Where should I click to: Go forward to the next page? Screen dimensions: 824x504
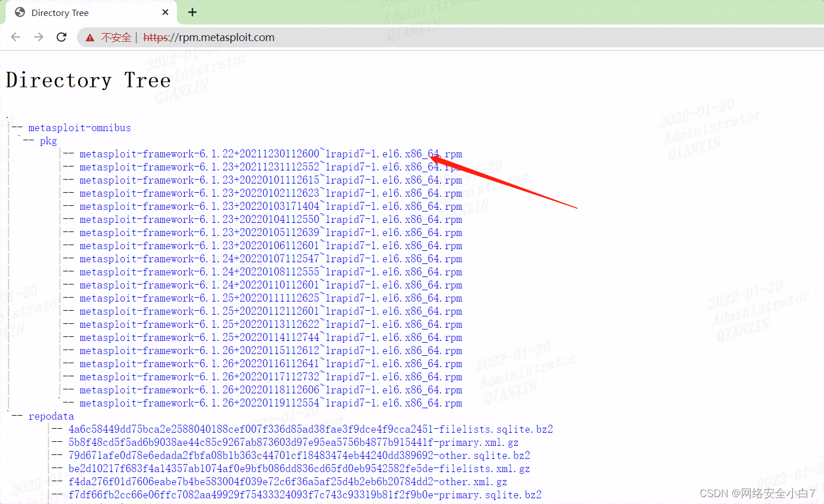pyautogui.click(x=38, y=37)
